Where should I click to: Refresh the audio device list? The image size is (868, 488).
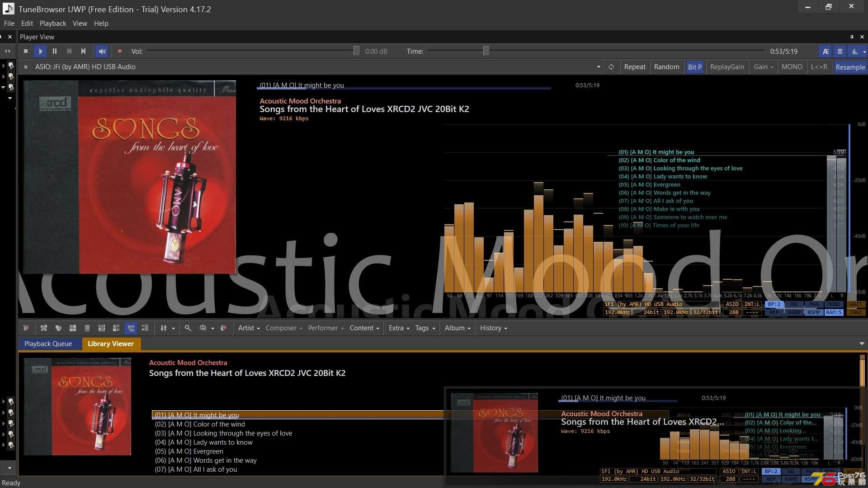(x=611, y=67)
